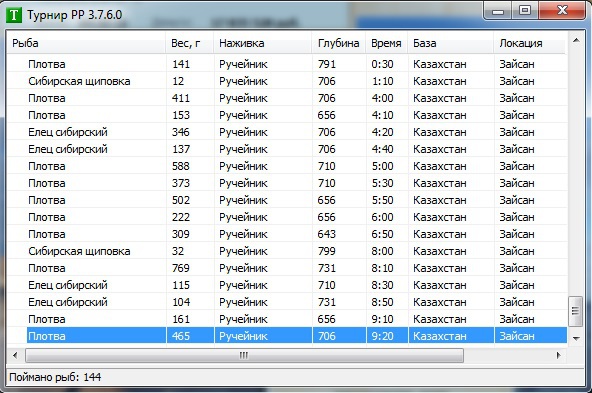Click the Время column header

click(x=387, y=43)
